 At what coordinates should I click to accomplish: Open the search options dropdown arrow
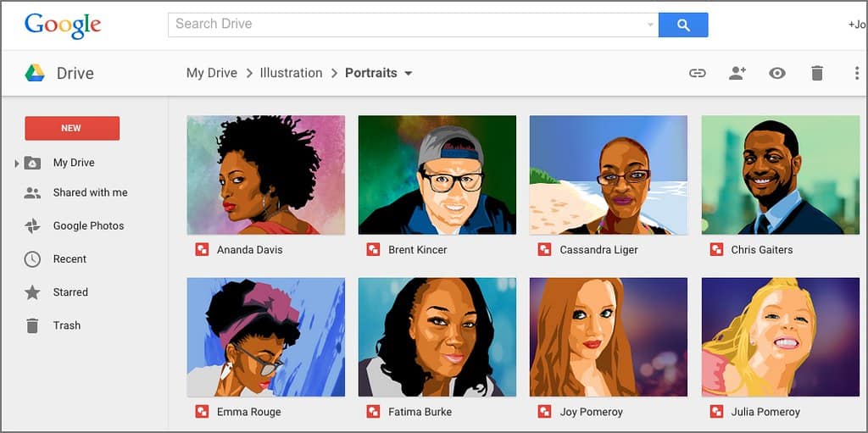pos(650,25)
